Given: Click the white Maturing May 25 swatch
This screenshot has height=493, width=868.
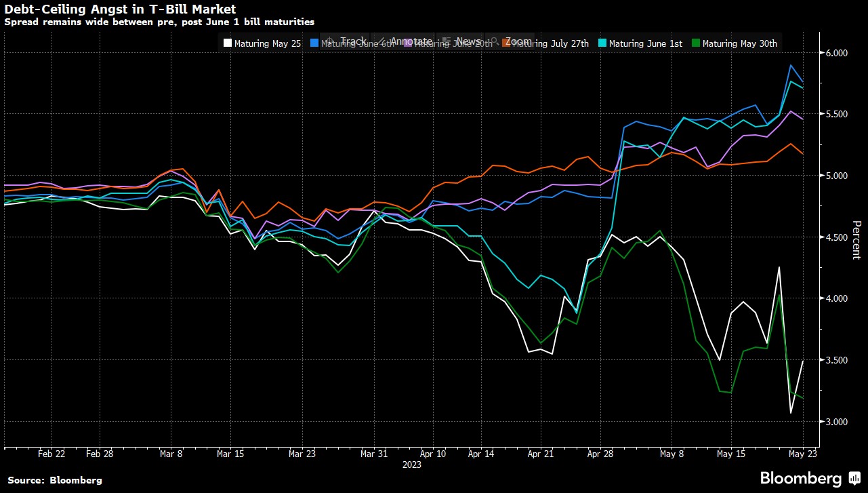Looking at the screenshot, I should 228,43.
